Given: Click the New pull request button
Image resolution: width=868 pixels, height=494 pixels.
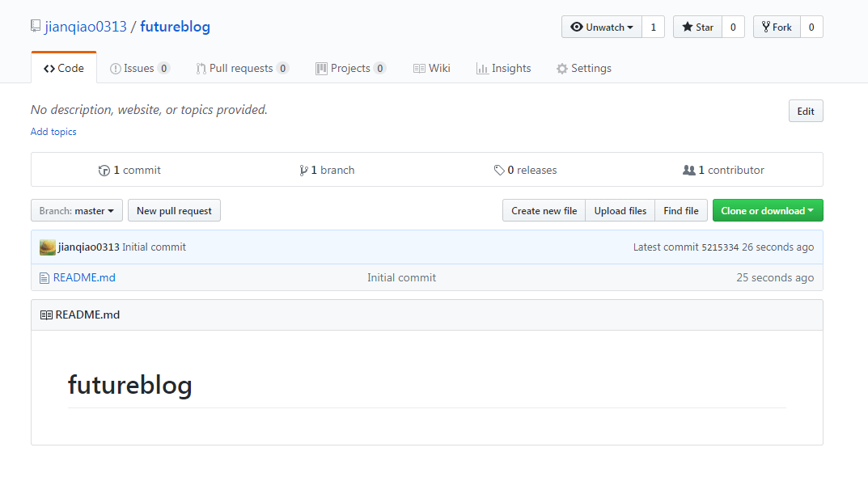Looking at the screenshot, I should pos(174,211).
